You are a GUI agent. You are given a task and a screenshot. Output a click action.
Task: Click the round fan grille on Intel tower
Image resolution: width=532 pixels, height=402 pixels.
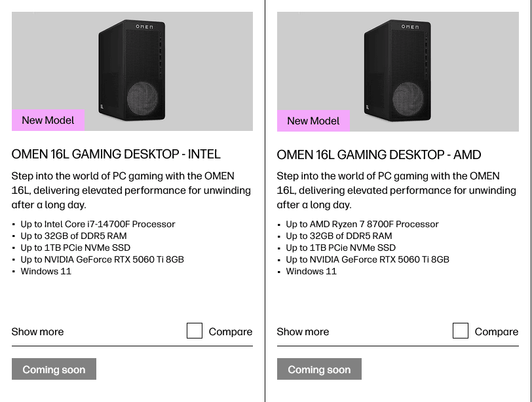tap(143, 99)
